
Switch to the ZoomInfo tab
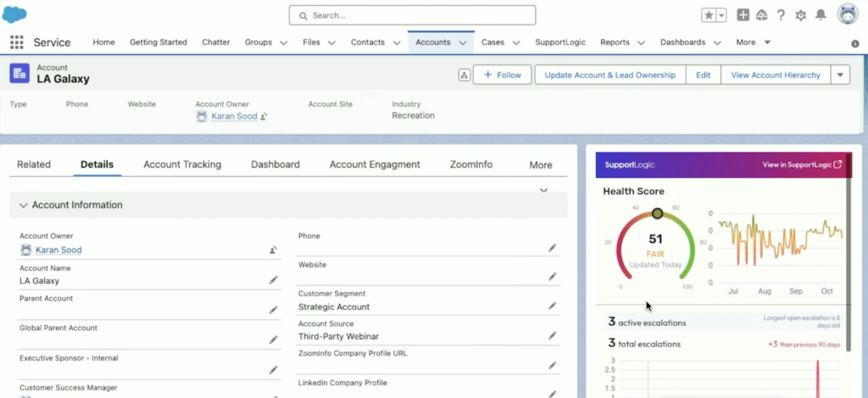(x=471, y=165)
